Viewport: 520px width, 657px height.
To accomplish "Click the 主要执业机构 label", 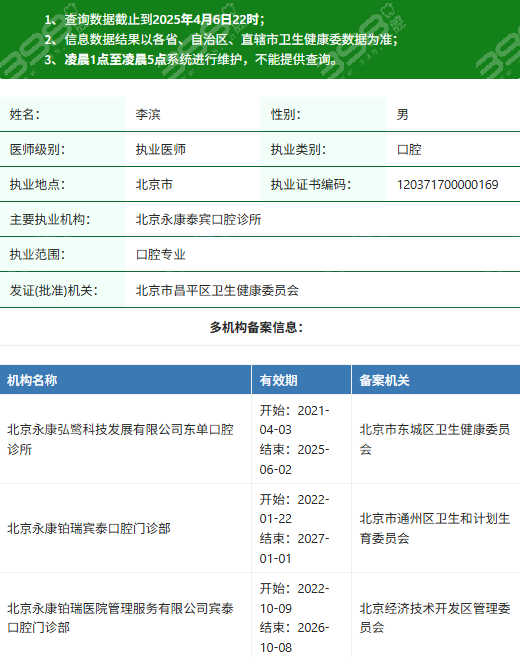I will tap(50, 220).
